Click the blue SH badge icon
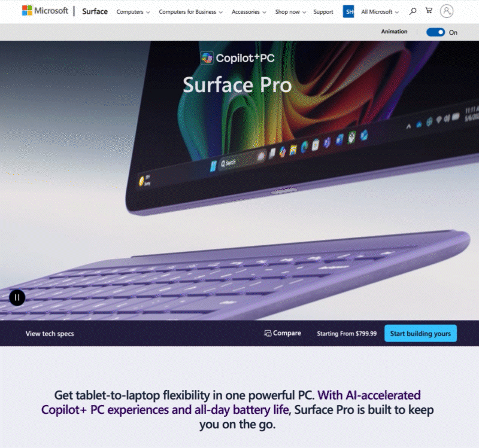 tap(348, 11)
